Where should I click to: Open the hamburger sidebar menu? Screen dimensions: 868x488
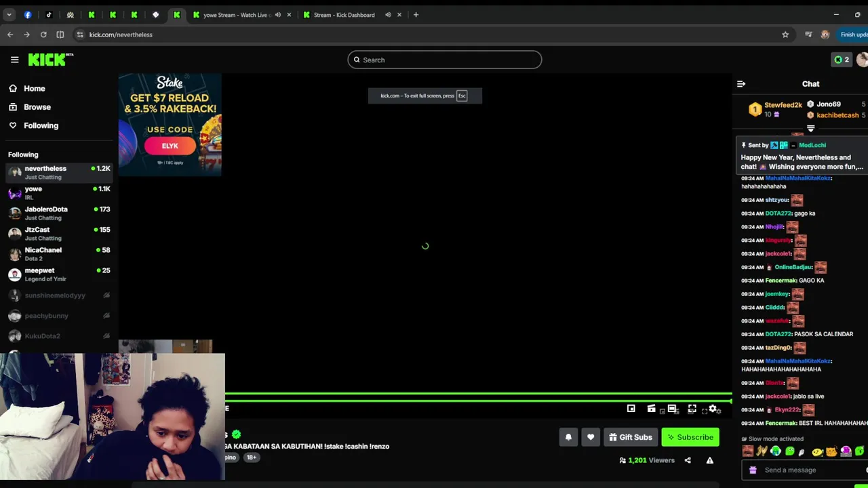click(14, 60)
